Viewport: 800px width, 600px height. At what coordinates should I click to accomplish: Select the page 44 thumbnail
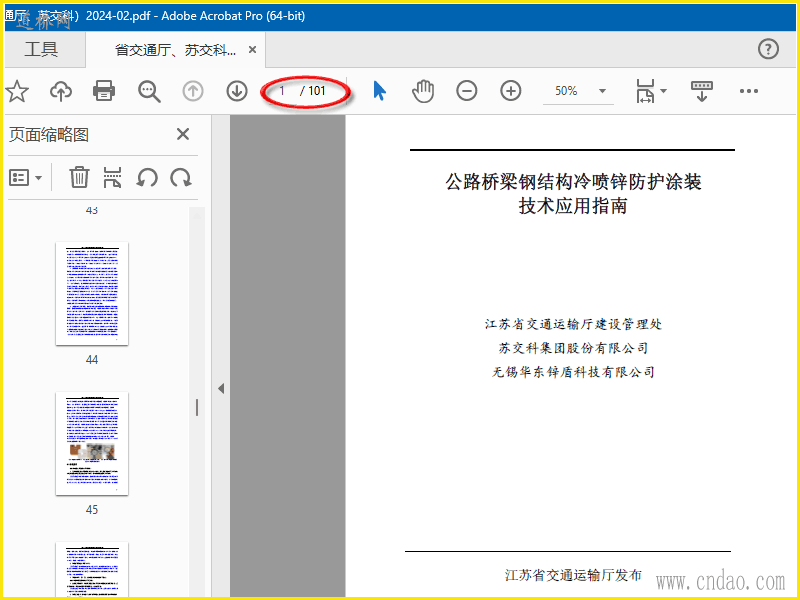pos(92,294)
